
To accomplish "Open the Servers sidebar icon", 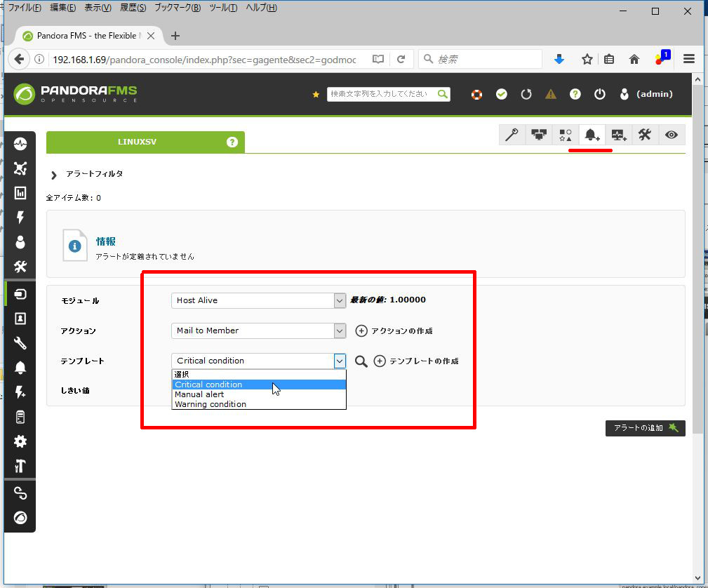I will (20, 417).
